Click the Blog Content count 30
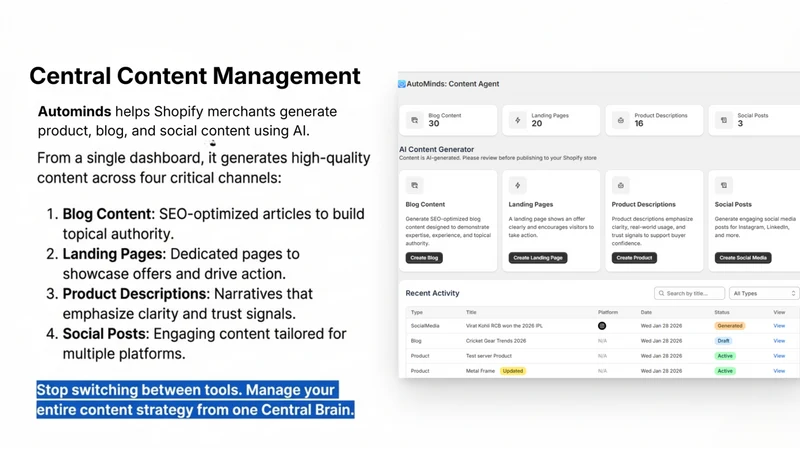This screenshot has width=800, height=450. pos(434,123)
